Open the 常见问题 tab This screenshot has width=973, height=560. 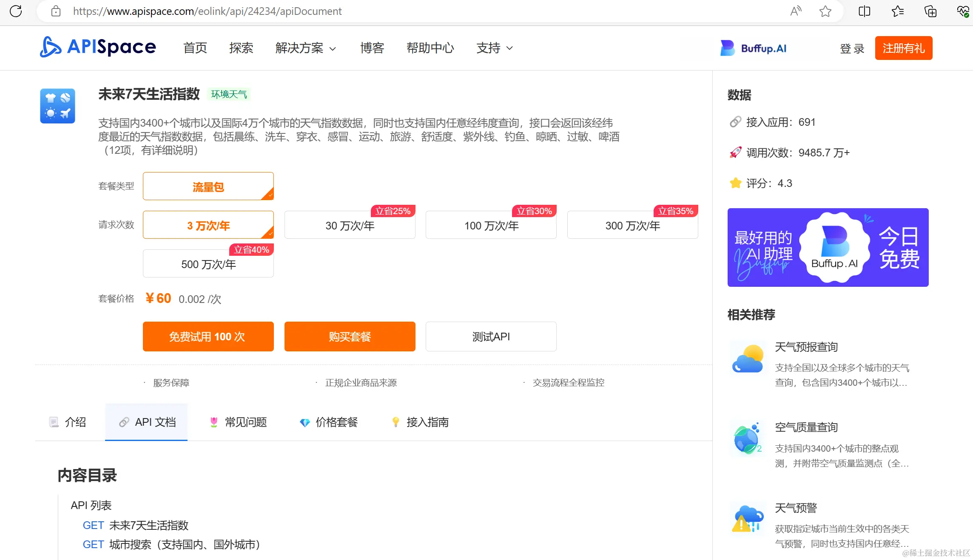click(x=239, y=422)
